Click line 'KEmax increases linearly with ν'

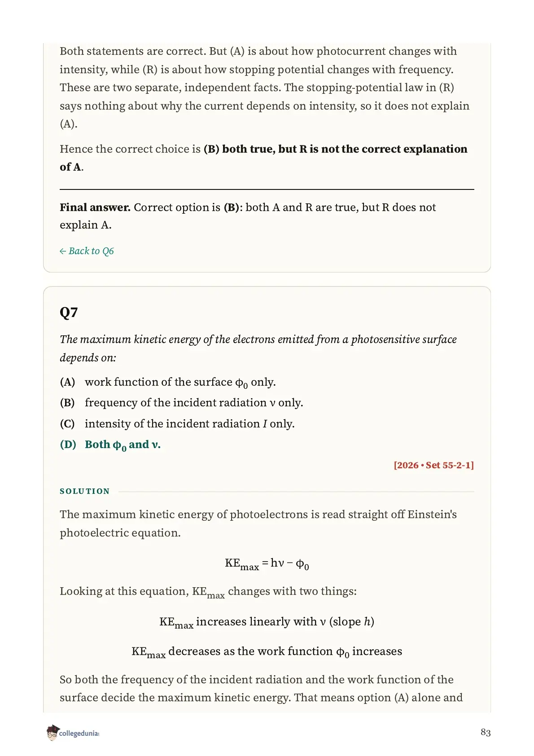pos(267,622)
